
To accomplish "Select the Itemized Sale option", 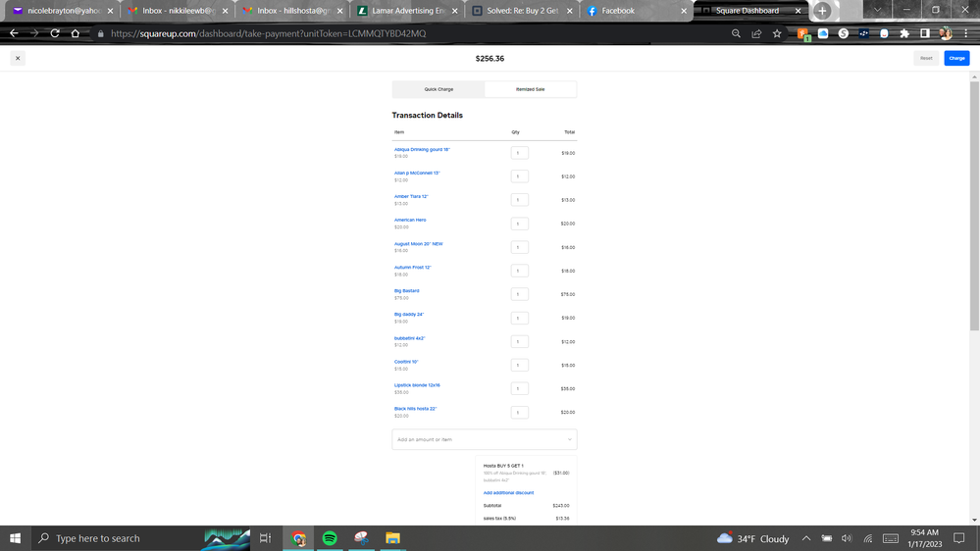I will (530, 89).
